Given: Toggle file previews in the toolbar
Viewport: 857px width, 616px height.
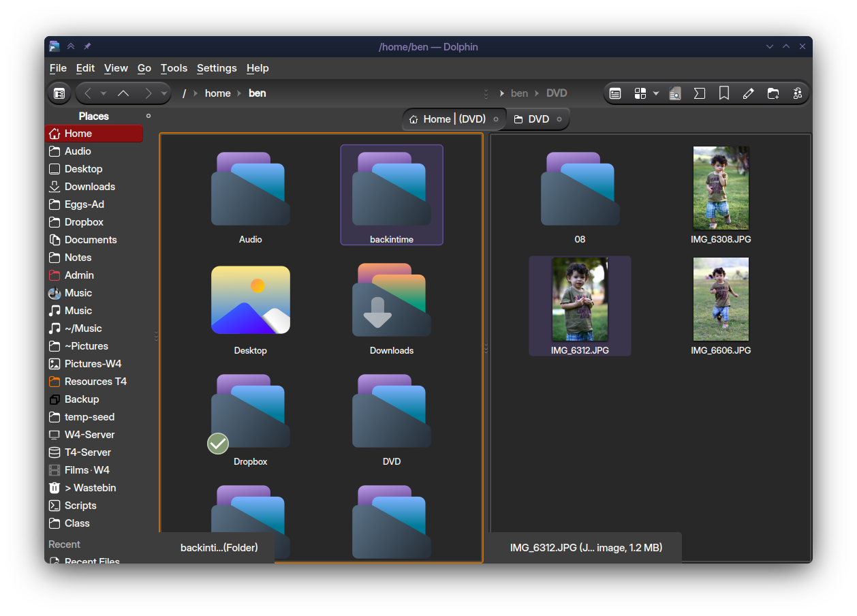Looking at the screenshot, I should (675, 93).
